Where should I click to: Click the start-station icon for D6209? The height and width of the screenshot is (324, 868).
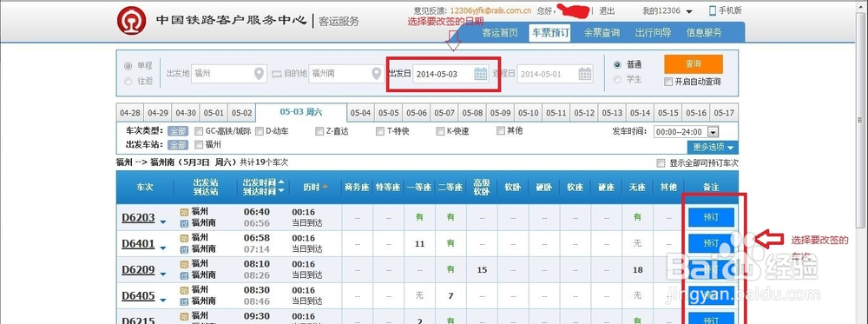click(184, 264)
